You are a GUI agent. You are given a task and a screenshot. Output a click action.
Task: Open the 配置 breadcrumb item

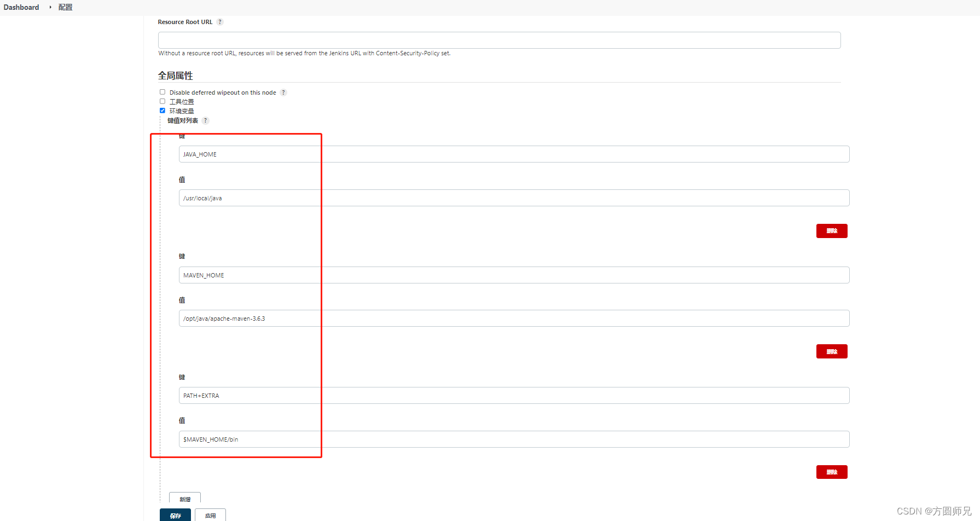click(x=66, y=7)
